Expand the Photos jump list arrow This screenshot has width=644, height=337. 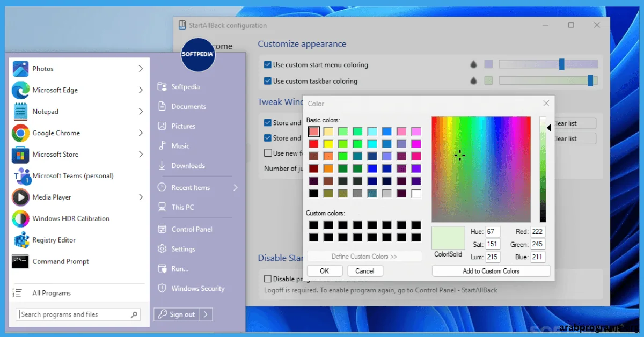pos(141,69)
